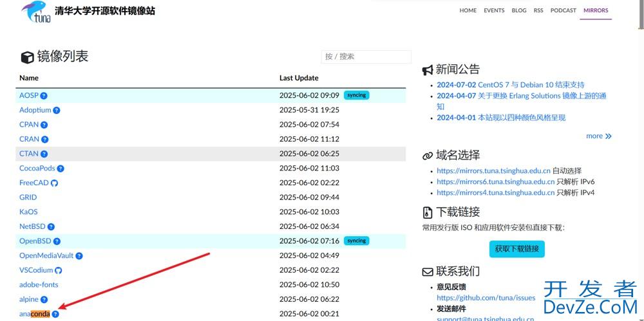
Task: Click the more chevron arrows icon
Action: click(x=609, y=136)
